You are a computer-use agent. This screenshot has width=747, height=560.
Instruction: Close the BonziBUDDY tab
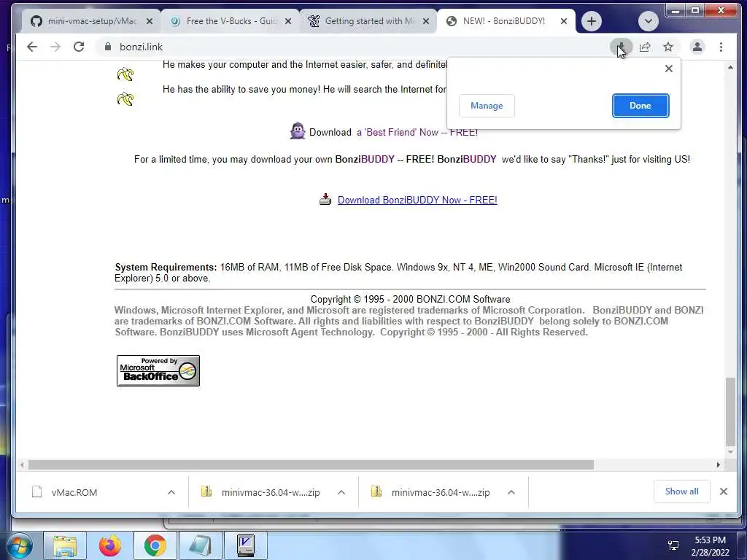[x=564, y=21]
